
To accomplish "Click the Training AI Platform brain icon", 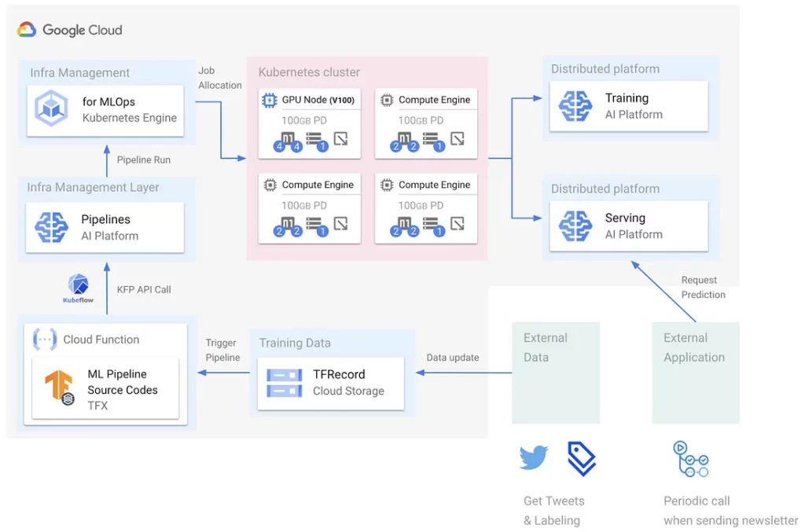I will pos(575,106).
